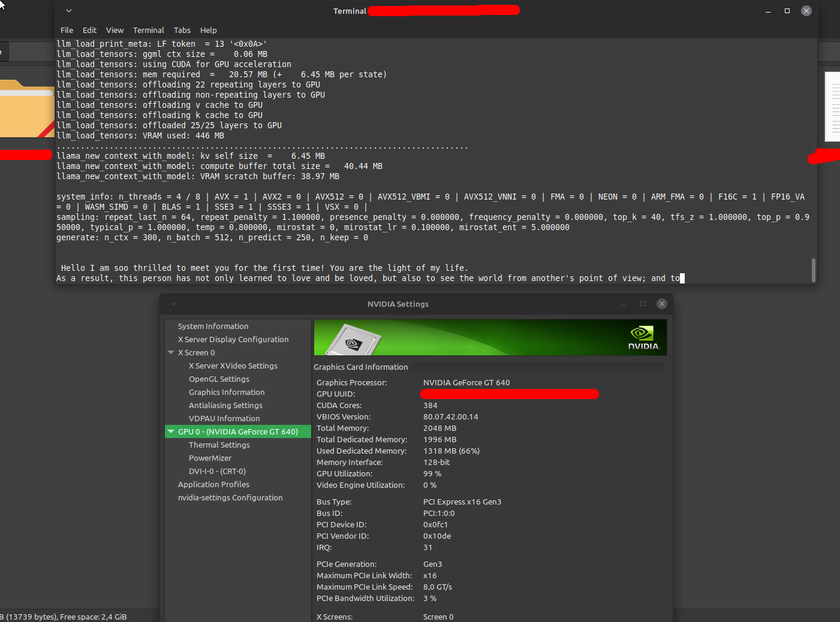Click Maximum PCIe Link Speed 8,0 GT/s
Image resolution: width=840 pixels, height=622 pixels.
pos(438,587)
